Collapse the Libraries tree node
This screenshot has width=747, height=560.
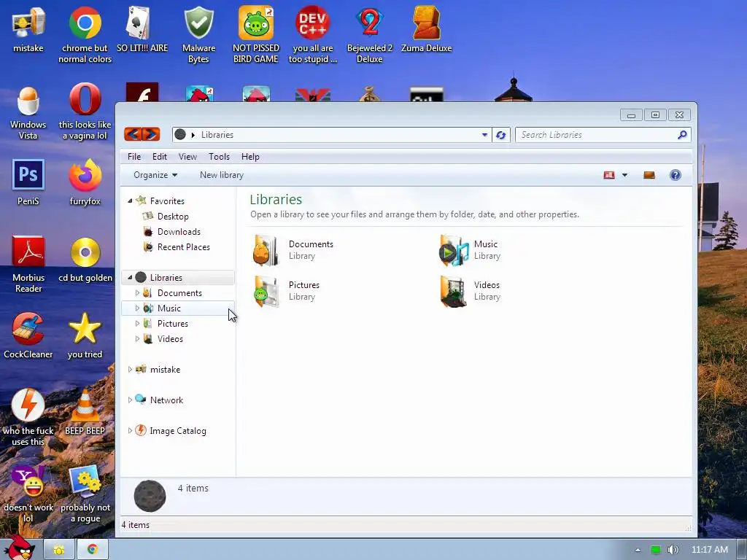[x=130, y=277]
